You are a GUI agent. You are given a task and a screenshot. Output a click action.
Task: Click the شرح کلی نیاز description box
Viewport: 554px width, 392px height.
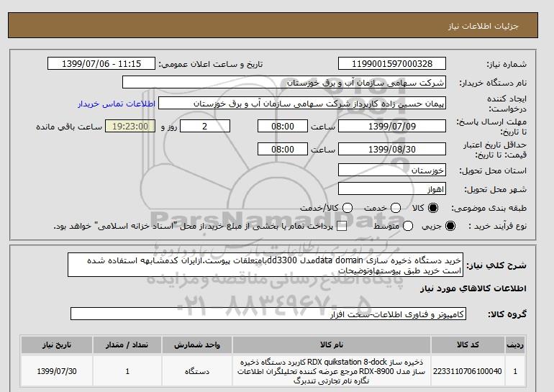coord(265,265)
